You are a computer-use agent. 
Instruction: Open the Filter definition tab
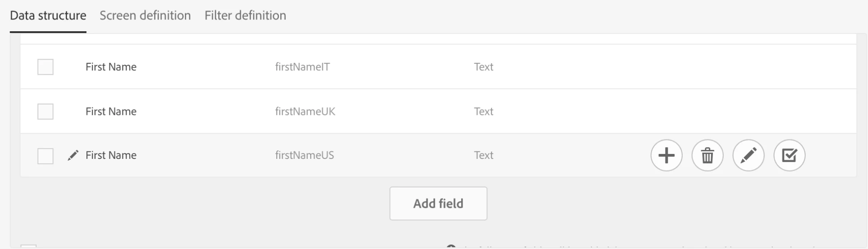point(245,15)
